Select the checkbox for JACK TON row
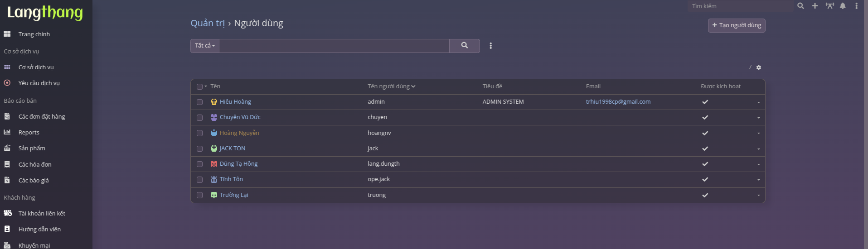868x249 pixels. pos(199,149)
